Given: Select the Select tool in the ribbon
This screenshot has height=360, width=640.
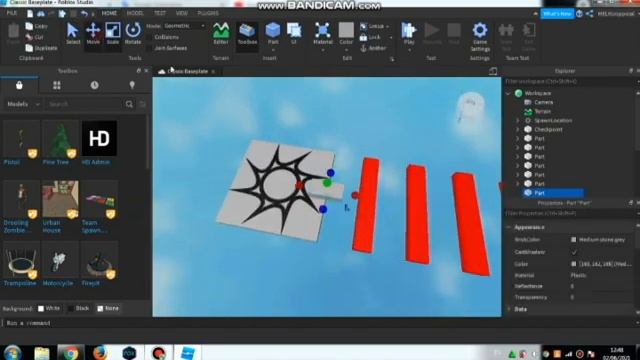Looking at the screenshot, I should pos(73,33).
